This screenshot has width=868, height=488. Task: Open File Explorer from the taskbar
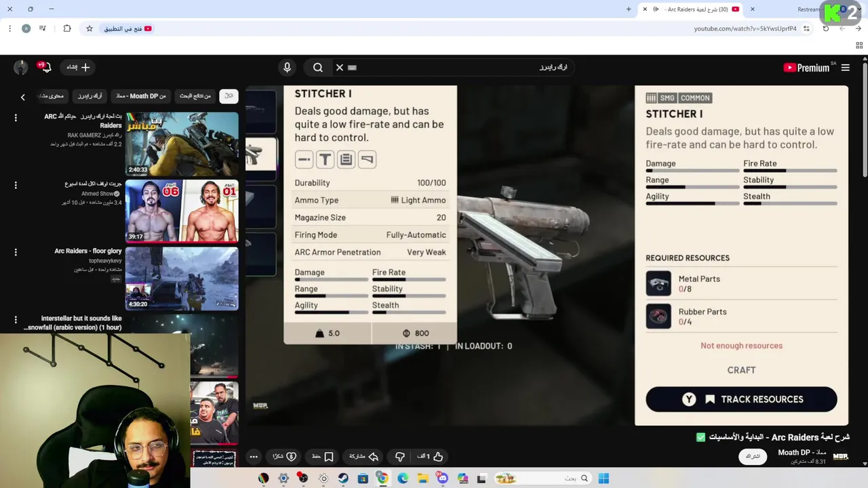[x=422, y=479]
